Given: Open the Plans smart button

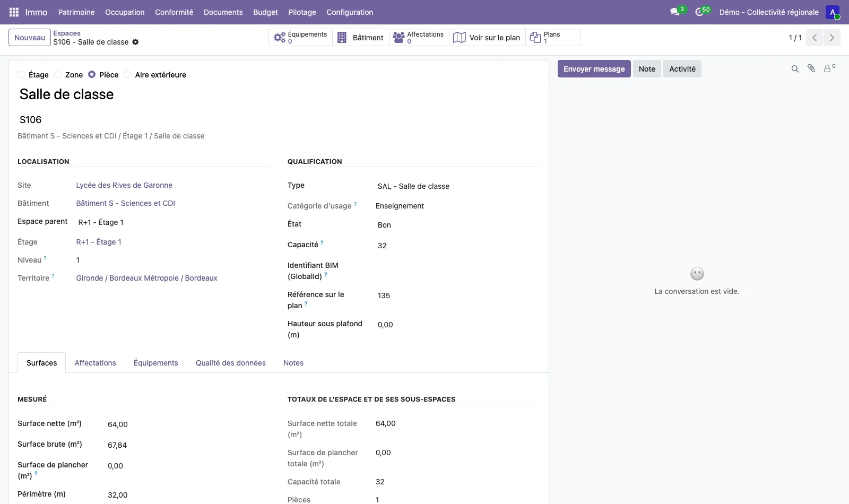Looking at the screenshot, I should click(553, 37).
